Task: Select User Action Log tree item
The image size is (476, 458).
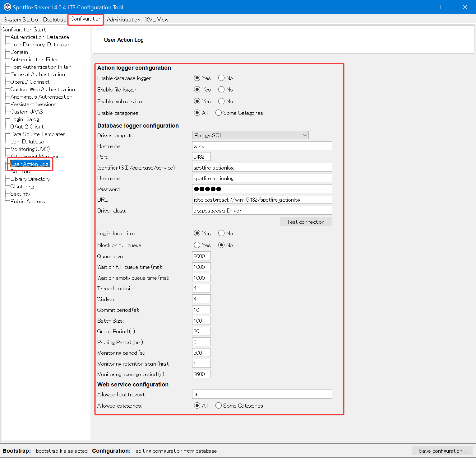Action: coord(30,164)
